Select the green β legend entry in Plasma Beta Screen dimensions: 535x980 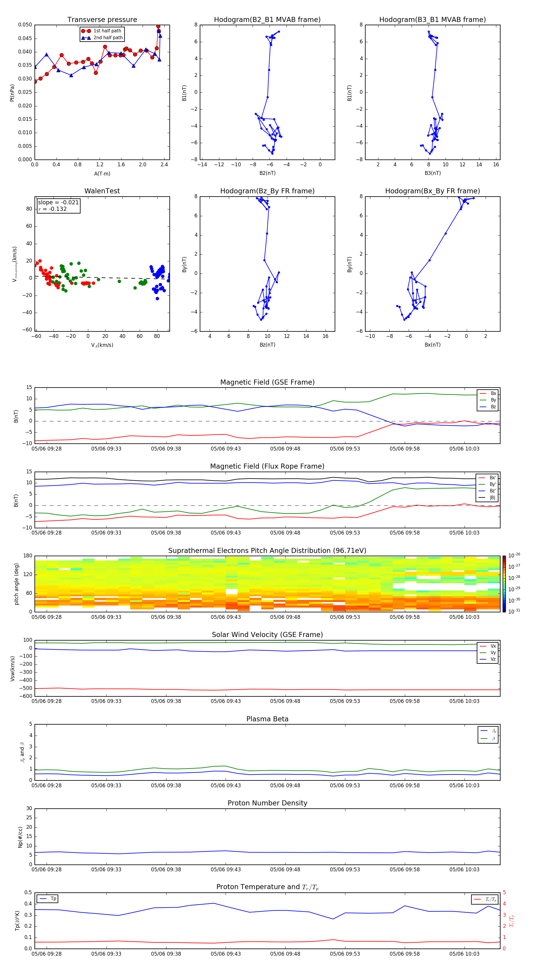click(488, 739)
